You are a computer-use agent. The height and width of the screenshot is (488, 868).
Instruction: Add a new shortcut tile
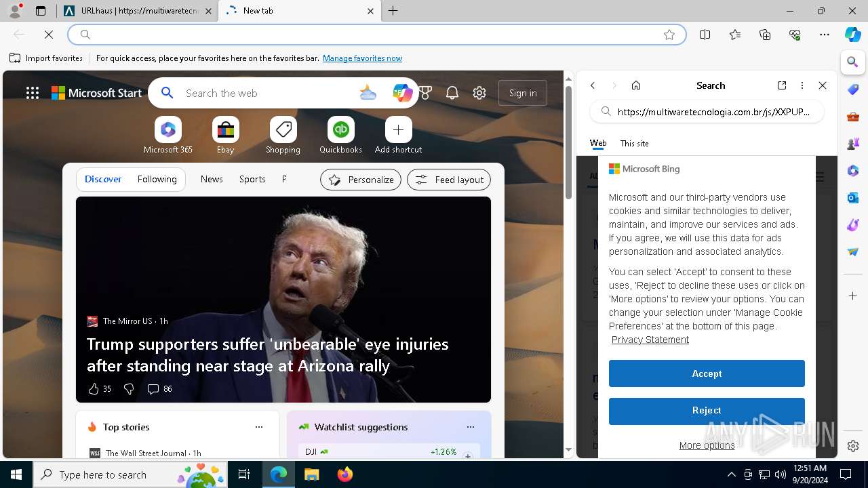[x=399, y=136]
